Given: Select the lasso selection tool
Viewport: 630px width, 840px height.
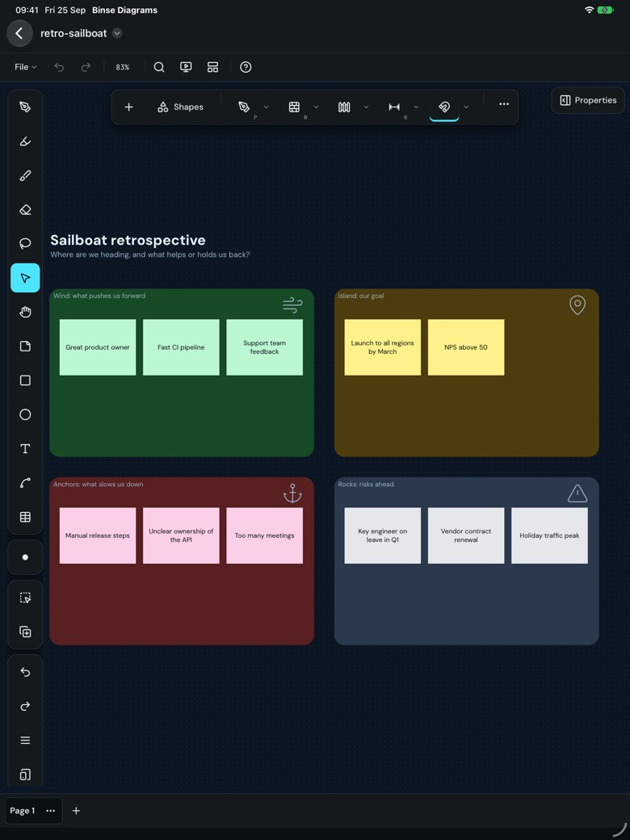Looking at the screenshot, I should click(25, 244).
